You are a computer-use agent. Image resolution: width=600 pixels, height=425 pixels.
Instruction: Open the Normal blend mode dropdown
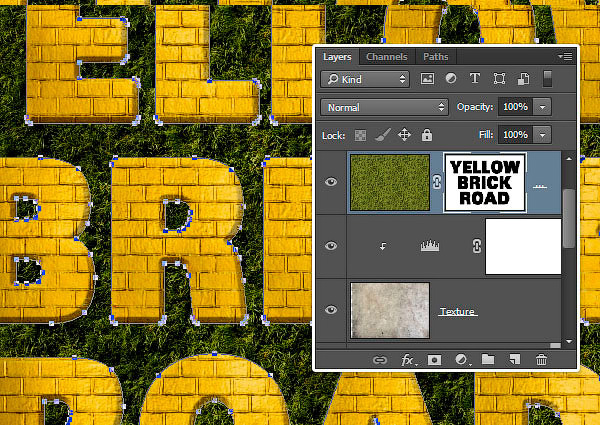pyautogui.click(x=384, y=107)
